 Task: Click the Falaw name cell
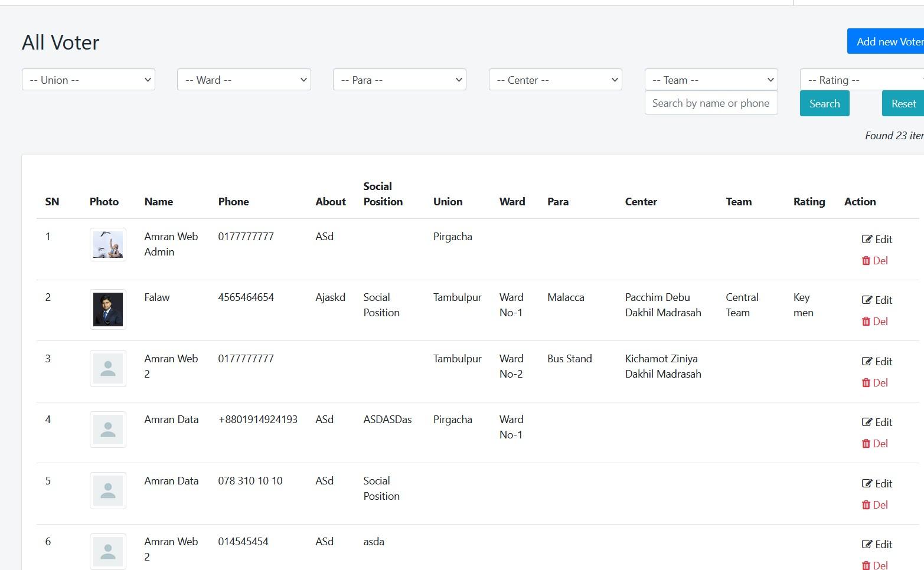coord(156,297)
